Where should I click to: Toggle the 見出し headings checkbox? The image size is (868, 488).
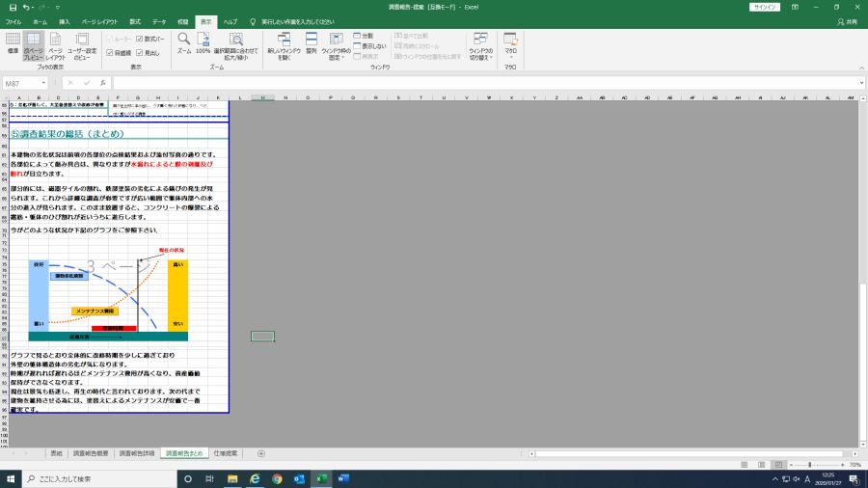point(140,53)
